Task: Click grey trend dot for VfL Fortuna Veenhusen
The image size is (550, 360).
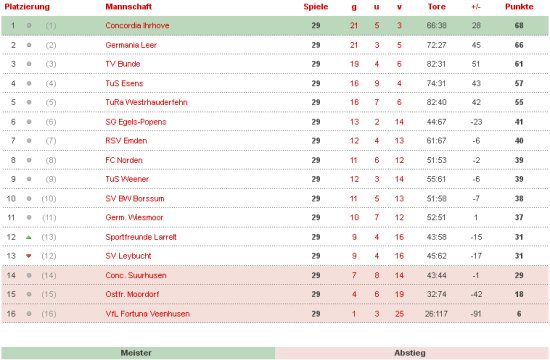Action: point(29,314)
